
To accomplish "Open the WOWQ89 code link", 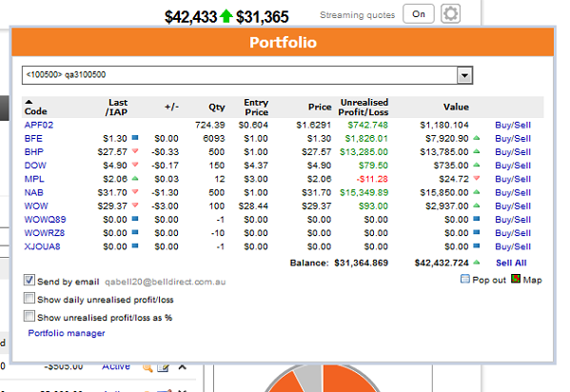I will point(45,220).
